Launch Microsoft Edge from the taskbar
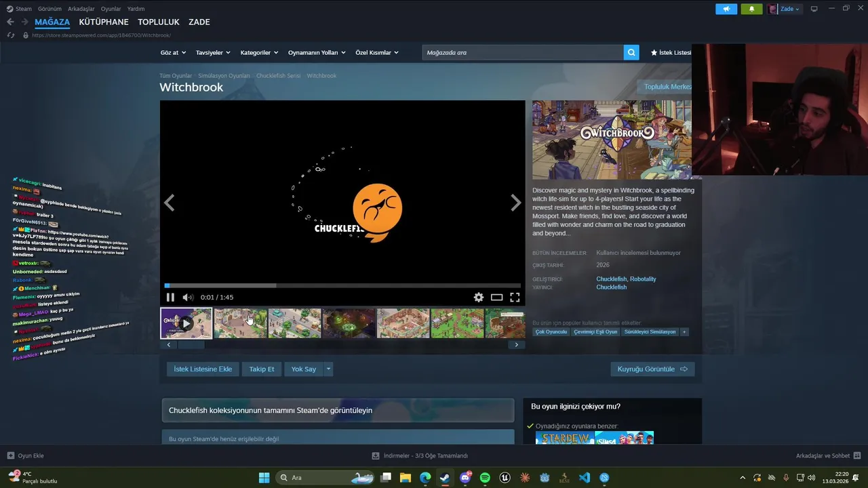The height and width of the screenshot is (488, 868). (x=425, y=477)
